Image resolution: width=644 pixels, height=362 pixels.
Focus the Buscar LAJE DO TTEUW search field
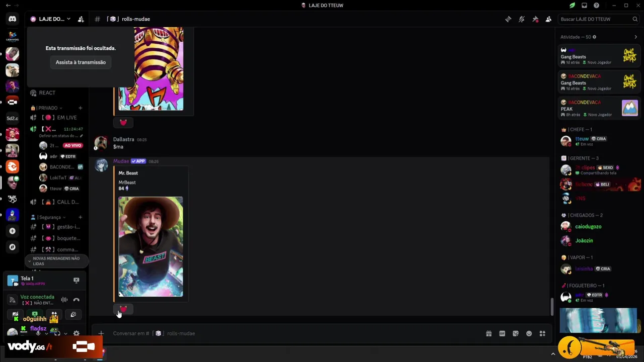(x=599, y=19)
